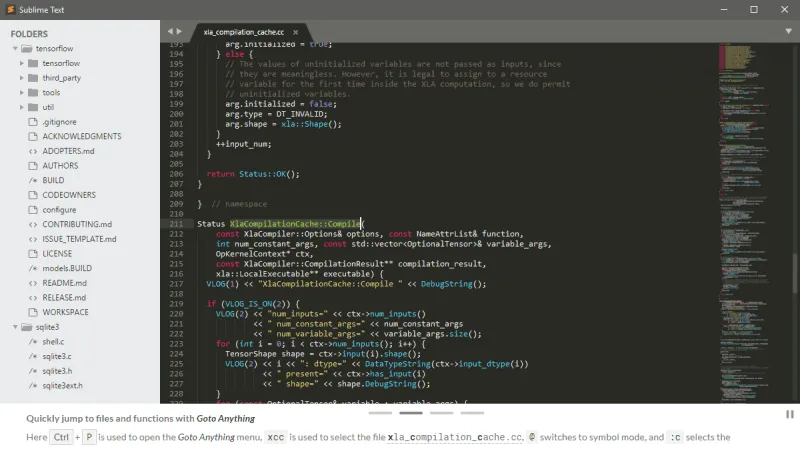Click line number 211 in gutter
The image size is (800, 449).
(176, 224)
